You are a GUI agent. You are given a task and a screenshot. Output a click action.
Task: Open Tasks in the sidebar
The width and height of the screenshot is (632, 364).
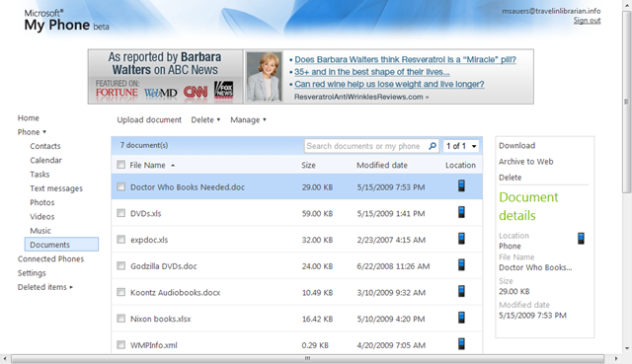pyautogui.click(x=39, y=175)
